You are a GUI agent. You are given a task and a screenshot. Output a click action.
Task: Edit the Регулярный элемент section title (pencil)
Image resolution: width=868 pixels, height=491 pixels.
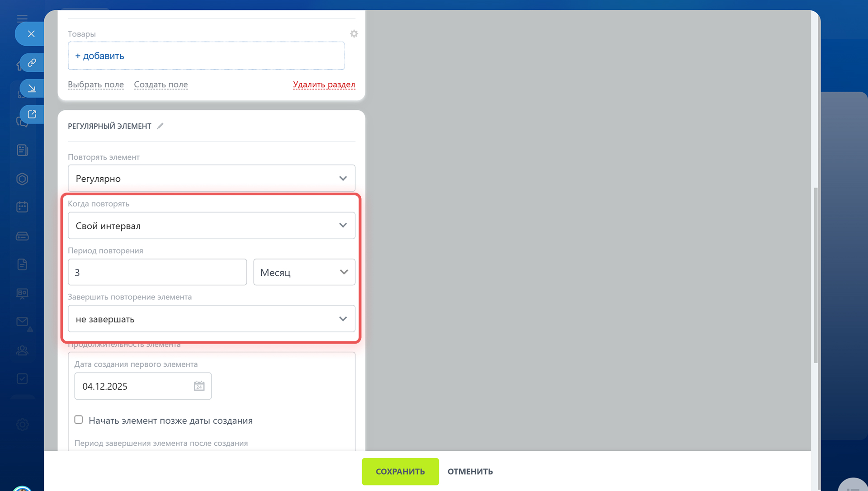pos(160,126)
